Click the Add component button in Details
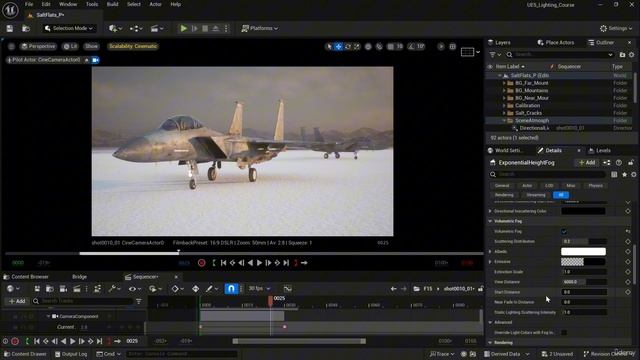 (587, 162)
